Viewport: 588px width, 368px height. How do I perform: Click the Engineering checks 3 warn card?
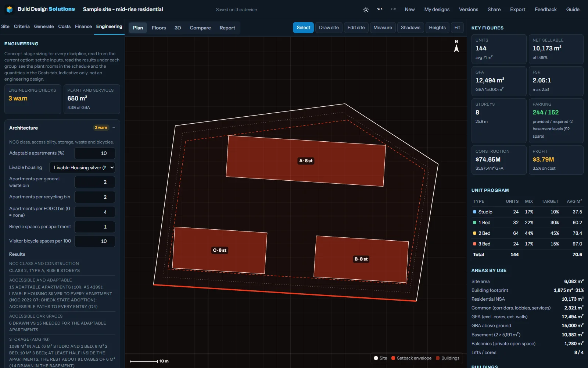(x=33, y=99)
